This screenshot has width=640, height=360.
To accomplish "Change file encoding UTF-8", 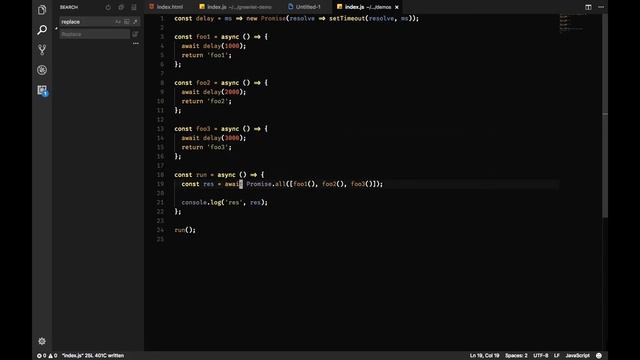I will coord(541,356).
